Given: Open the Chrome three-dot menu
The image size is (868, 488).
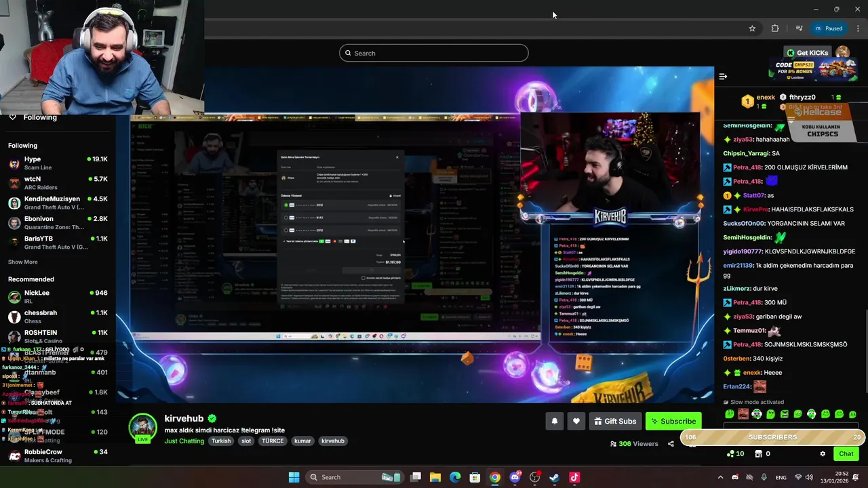Looking at the screenshot, I should pos(858,28).
